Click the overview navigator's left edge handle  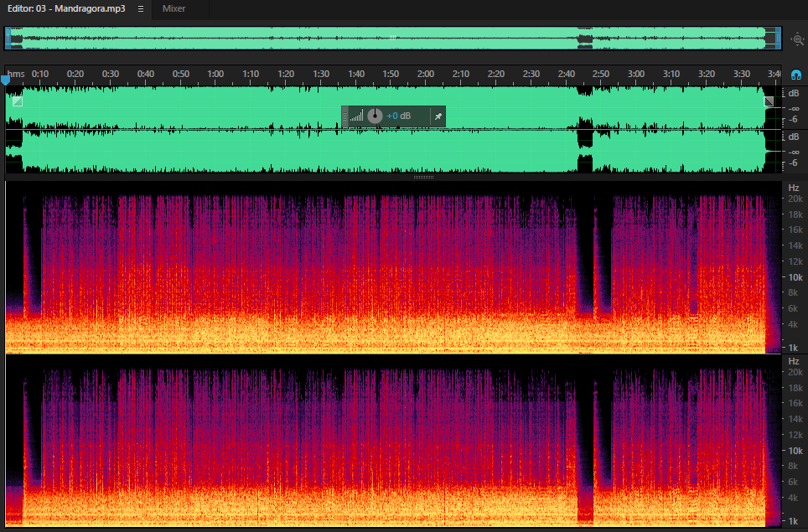(8, 38)
